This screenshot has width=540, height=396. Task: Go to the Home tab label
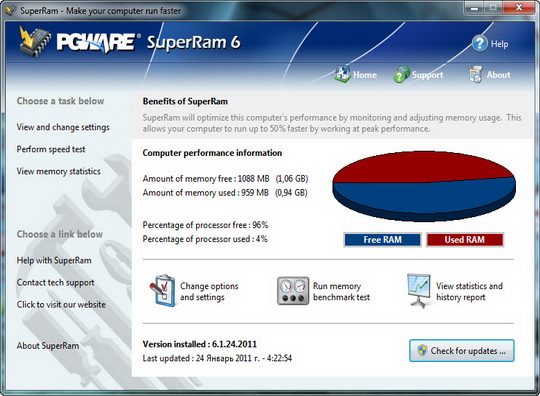(365, 75)
